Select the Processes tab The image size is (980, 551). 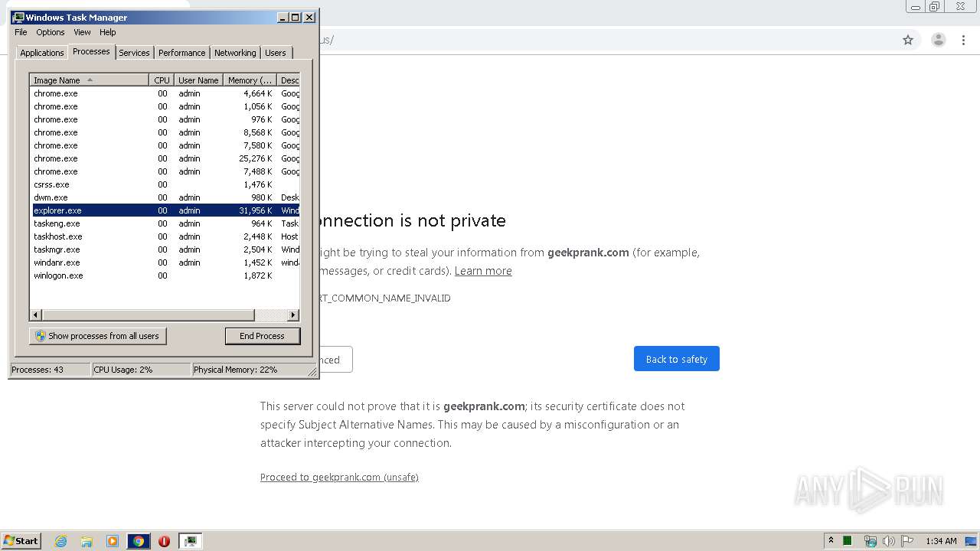tap(91, 51)
